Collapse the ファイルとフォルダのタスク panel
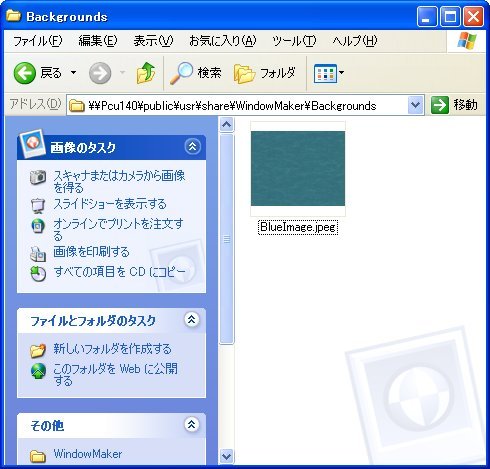 tap(191, 320)
